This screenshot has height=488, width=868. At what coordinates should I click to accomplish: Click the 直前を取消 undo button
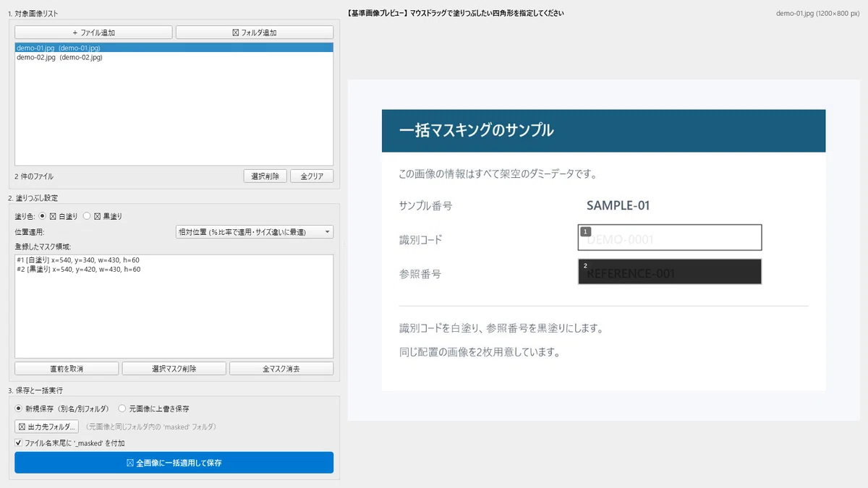pos(67,369)
